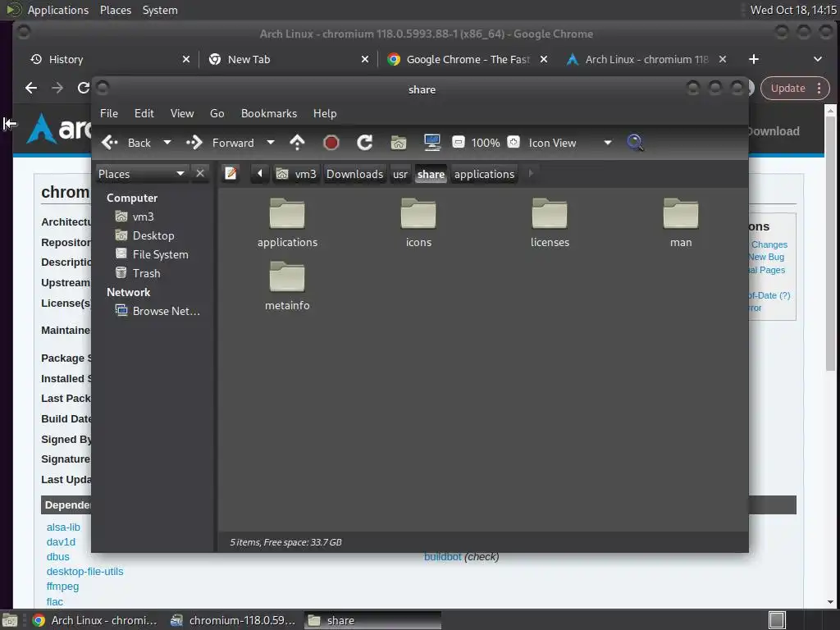Image resolution: width=840 pixels, height=630 pixels.
Task: Open file search with magnifier icon
Action: 635,143
